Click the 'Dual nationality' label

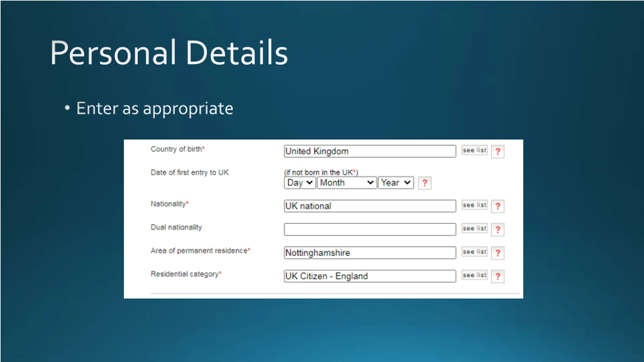[176, 227]
